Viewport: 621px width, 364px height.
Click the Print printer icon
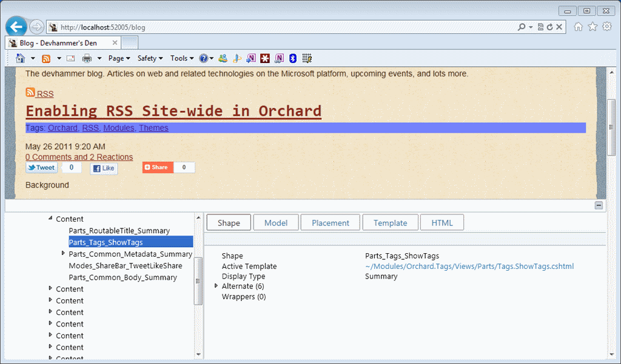(87, 59)
